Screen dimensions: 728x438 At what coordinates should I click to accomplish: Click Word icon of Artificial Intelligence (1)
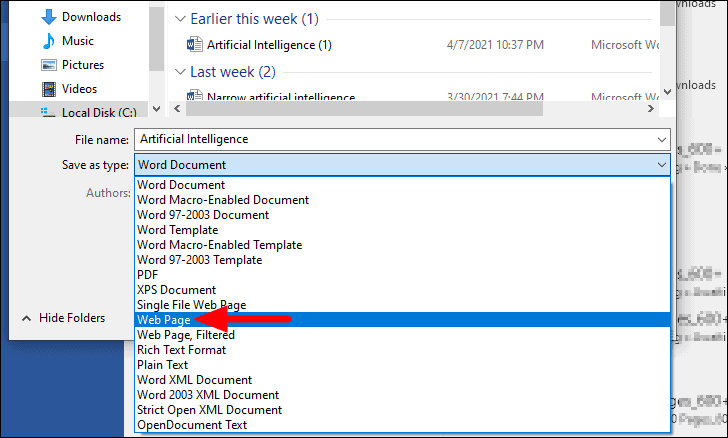[195, 45]
